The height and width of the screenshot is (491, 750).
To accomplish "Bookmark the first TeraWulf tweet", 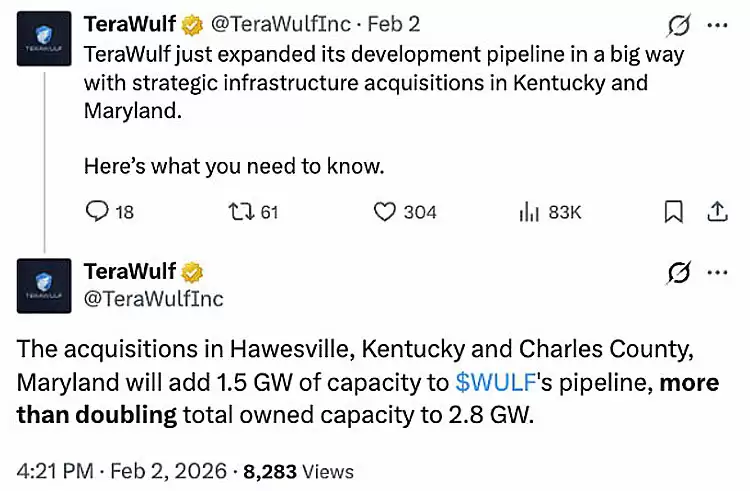I will pos(673,212).
